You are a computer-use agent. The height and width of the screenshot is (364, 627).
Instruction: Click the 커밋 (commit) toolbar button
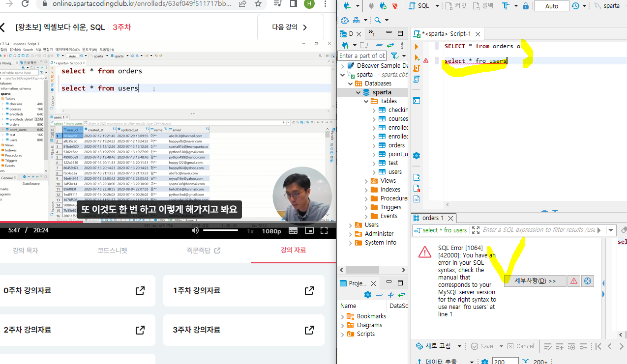[x=455, y=6]
